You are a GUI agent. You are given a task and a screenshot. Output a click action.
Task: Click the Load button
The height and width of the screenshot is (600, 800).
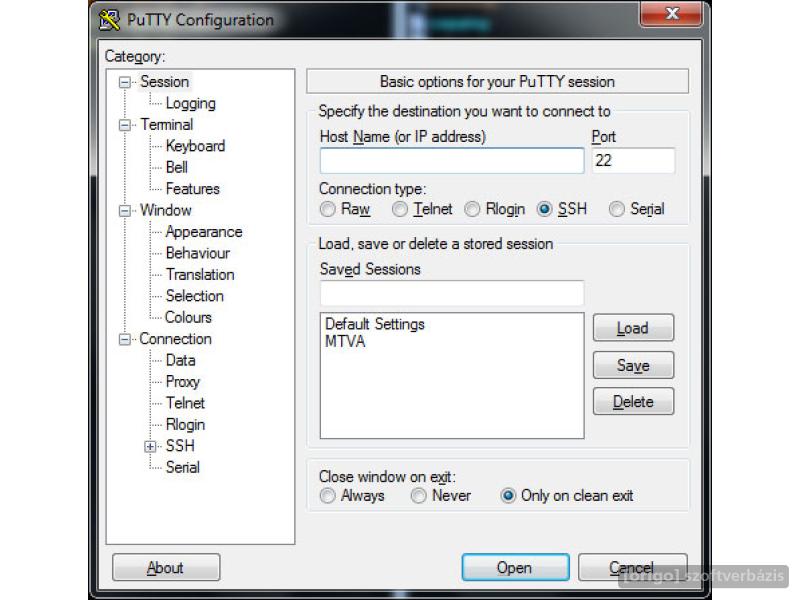(633, 328)
